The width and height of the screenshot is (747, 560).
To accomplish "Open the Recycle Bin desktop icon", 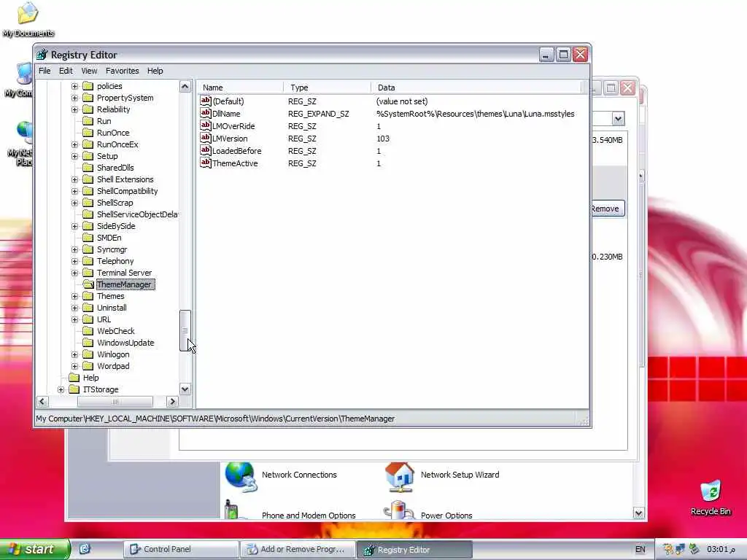I will coord(711,491).
